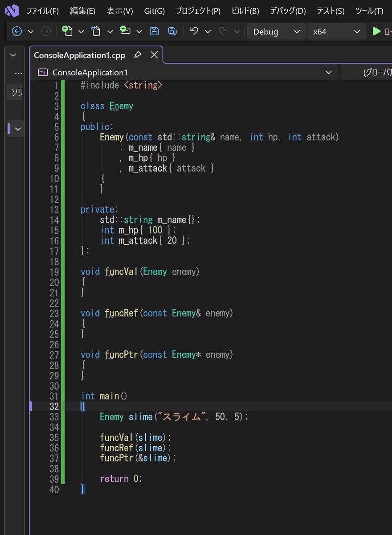Click the three-dots overflow button in side panel

(x=18, y=73)
